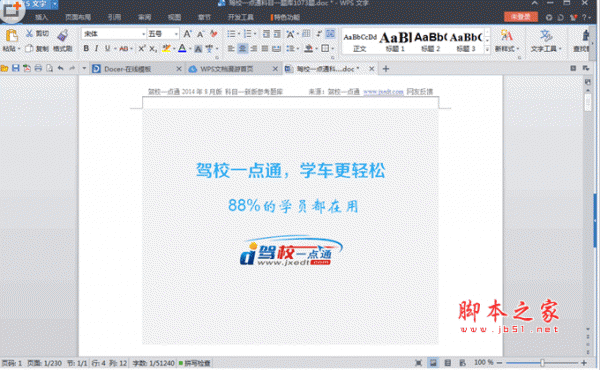The width and height of the screenshot is (600, 370).
Task: Click the orange 未登录 login button
Action: coord(521,17)
